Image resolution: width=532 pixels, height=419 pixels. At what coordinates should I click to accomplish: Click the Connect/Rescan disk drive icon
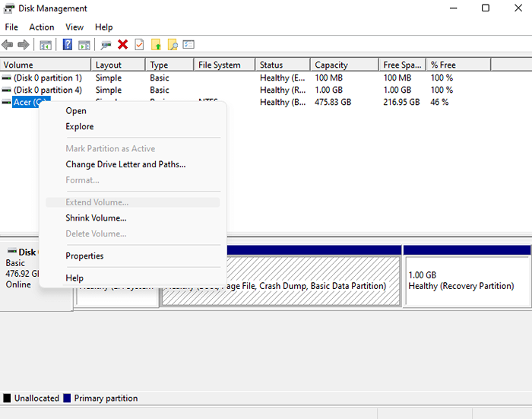tap(106, 45)
